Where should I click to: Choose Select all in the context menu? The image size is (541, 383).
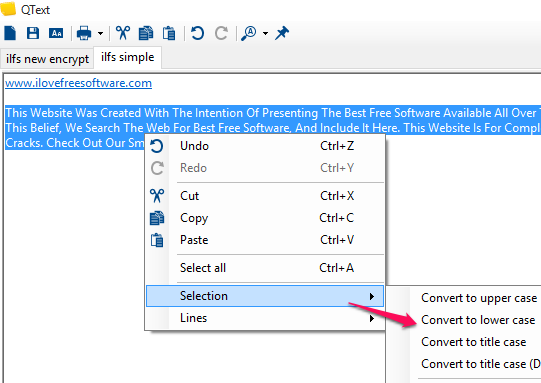coord(265,268)
